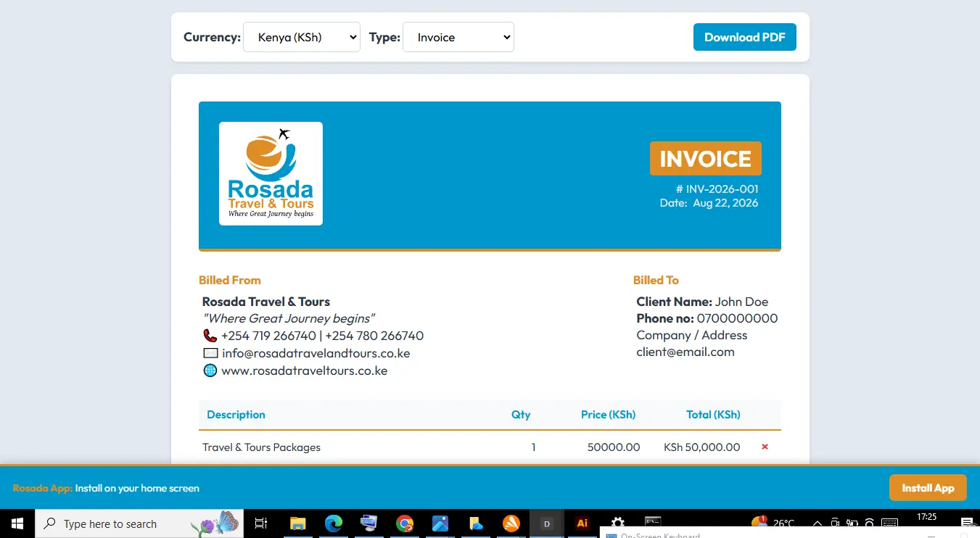Viewport: 980px width, 538px height.
Task: Open the Currency dropdown set to Kenya (KSh)
Action: pyautogui.click(x=302, y=37)
